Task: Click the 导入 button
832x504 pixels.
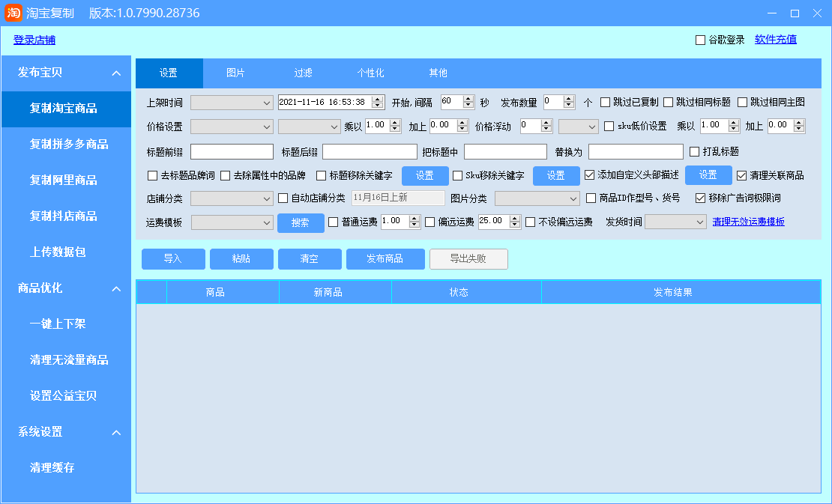Action: point(173,259)
